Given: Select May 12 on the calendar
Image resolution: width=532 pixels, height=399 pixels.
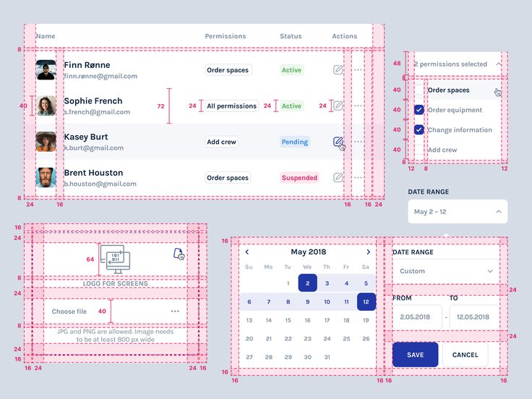Looking at the screenshot, I should (x=366, y=302).
